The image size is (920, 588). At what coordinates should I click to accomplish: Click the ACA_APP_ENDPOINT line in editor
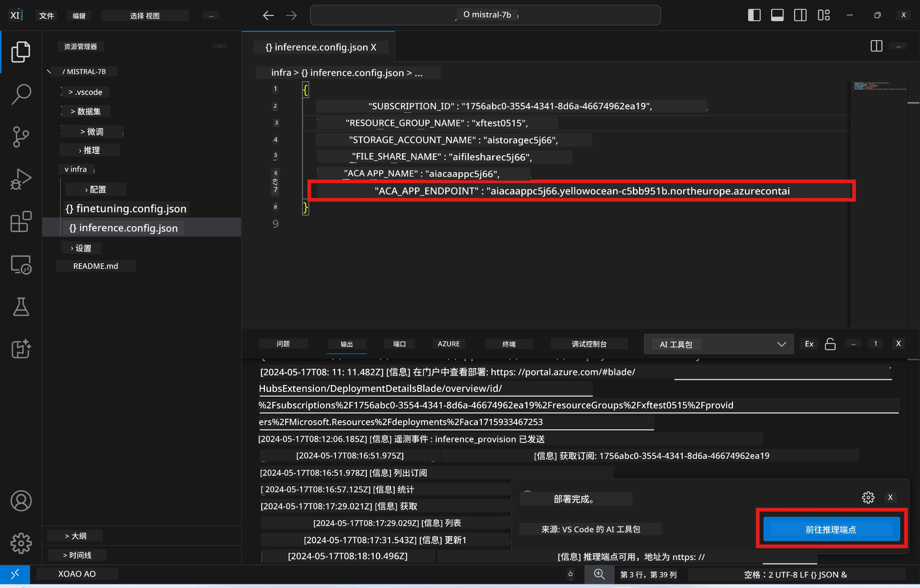(x=582, y=191)
